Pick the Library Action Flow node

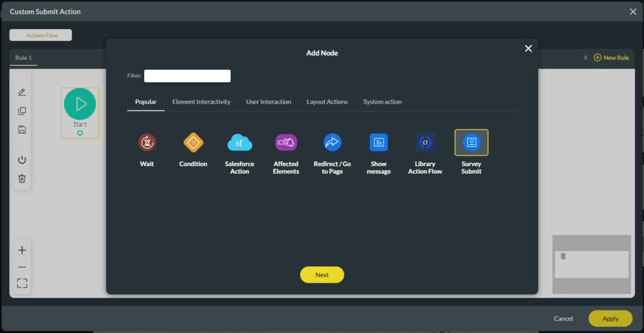(x=425, y=143)
